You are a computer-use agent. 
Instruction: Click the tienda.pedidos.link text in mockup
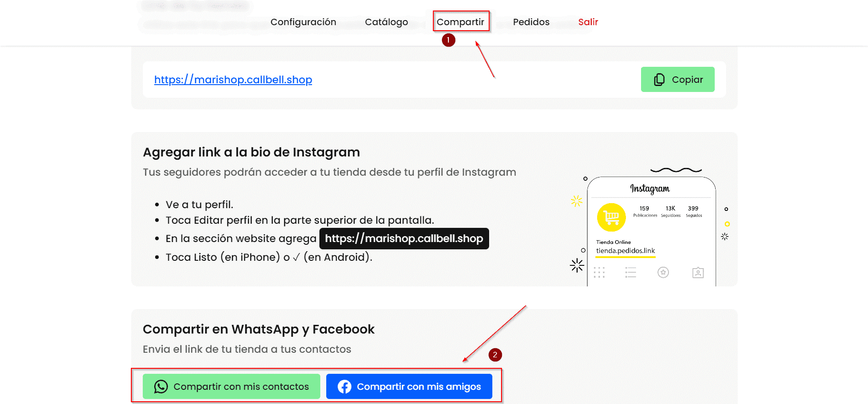[x=625, y=251]
